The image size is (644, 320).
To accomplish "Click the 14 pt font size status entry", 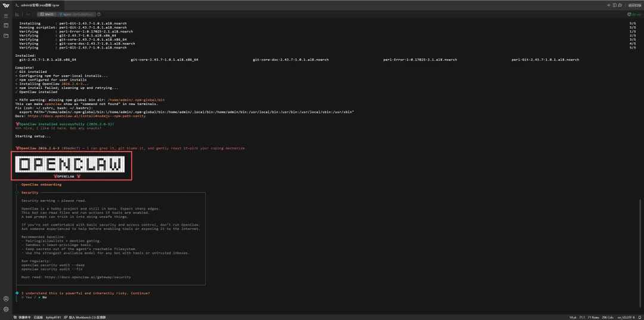I will tap(572, 318).
